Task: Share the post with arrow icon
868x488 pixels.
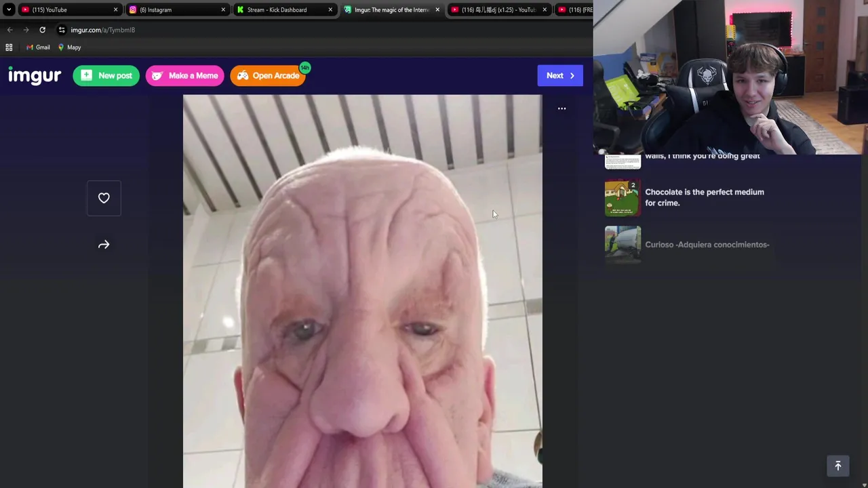Action: pyautogui.click(x=104, y=245)
